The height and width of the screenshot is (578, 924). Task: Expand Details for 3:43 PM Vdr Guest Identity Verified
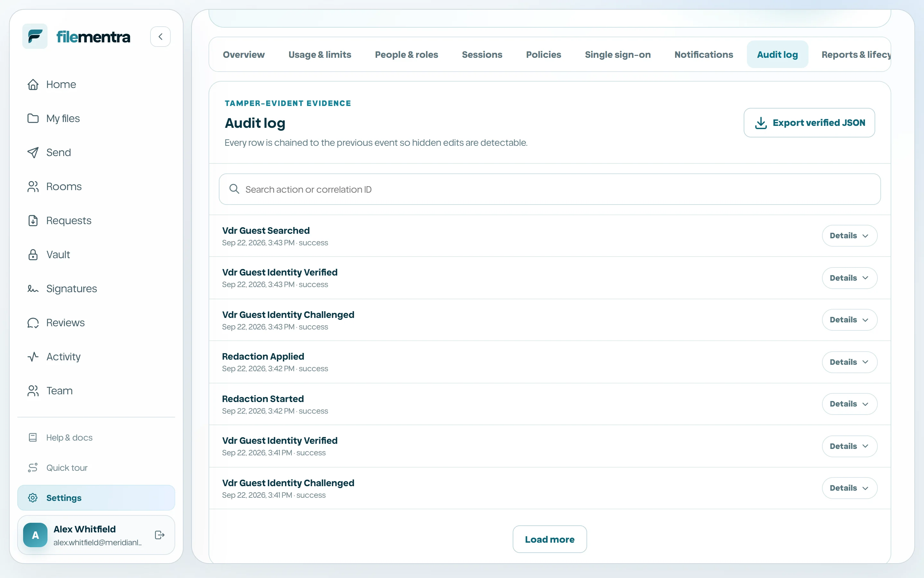coord(850,278)
